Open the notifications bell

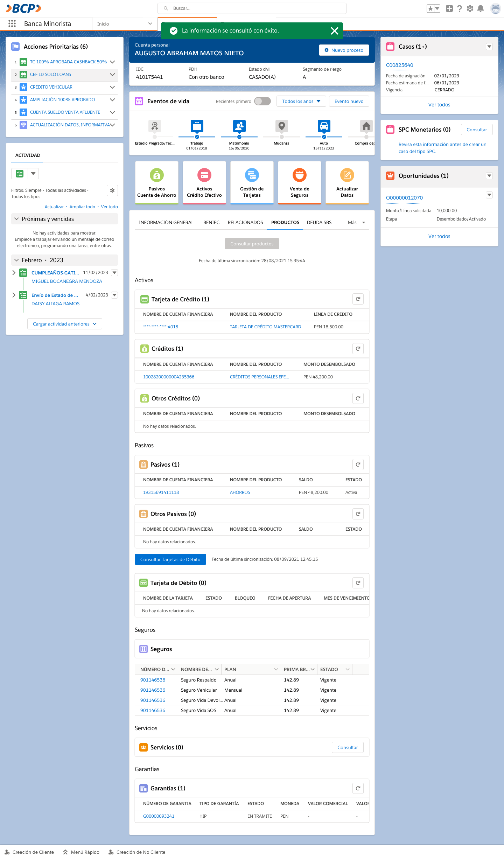click(x=481, y=8)
